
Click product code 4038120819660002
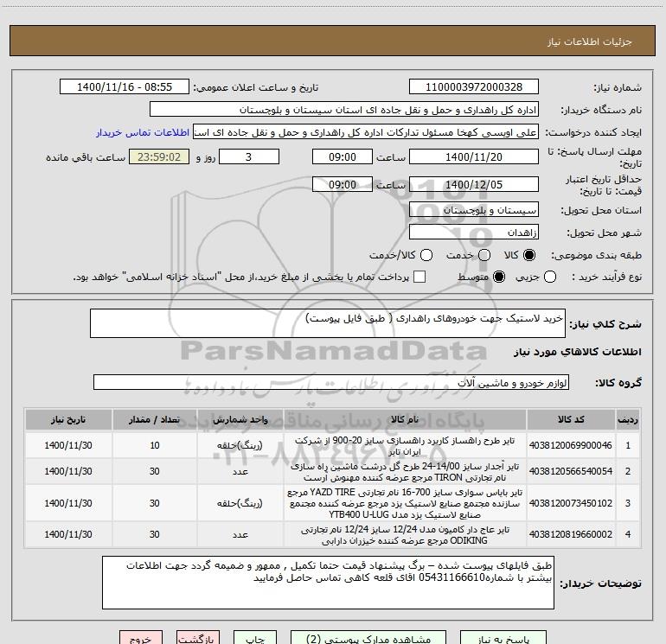(x=571, y=534)
